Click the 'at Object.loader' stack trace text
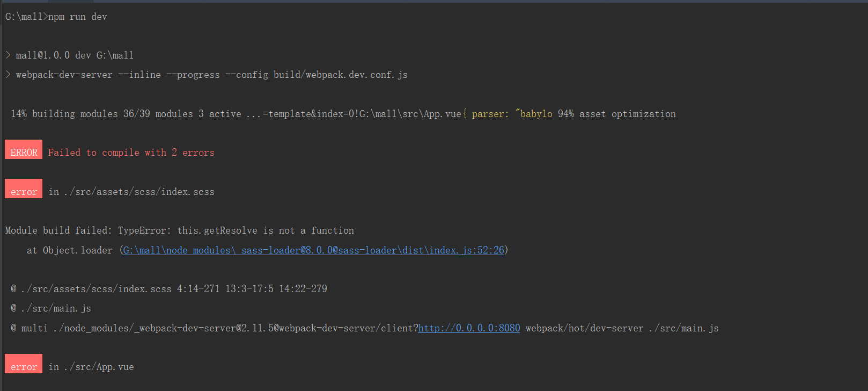 70,250
